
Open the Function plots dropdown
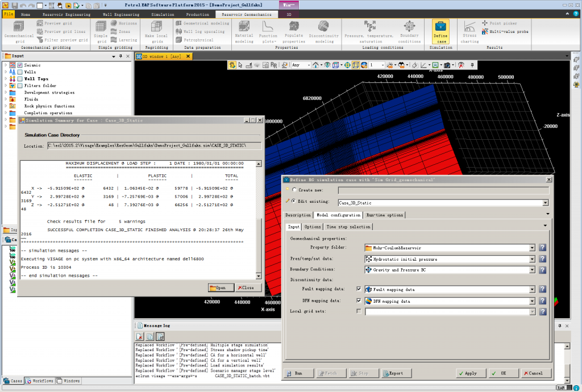[268, 31]
